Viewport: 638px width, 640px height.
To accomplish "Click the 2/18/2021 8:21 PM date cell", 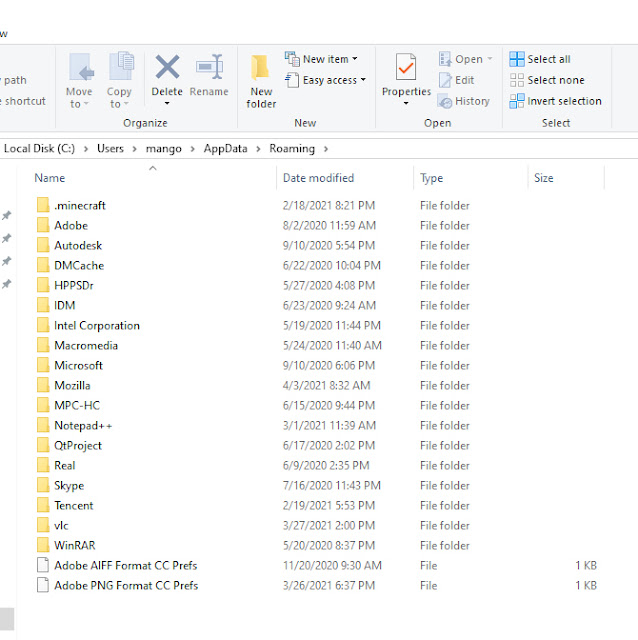I will 329,205.
